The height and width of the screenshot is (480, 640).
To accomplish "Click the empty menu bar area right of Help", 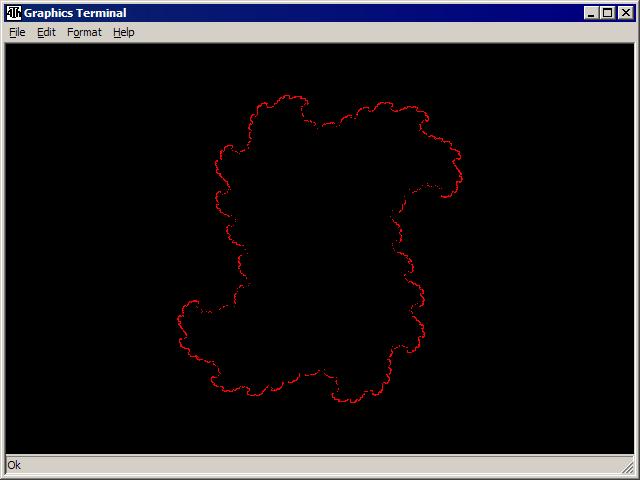I will [x=380, y=32].
